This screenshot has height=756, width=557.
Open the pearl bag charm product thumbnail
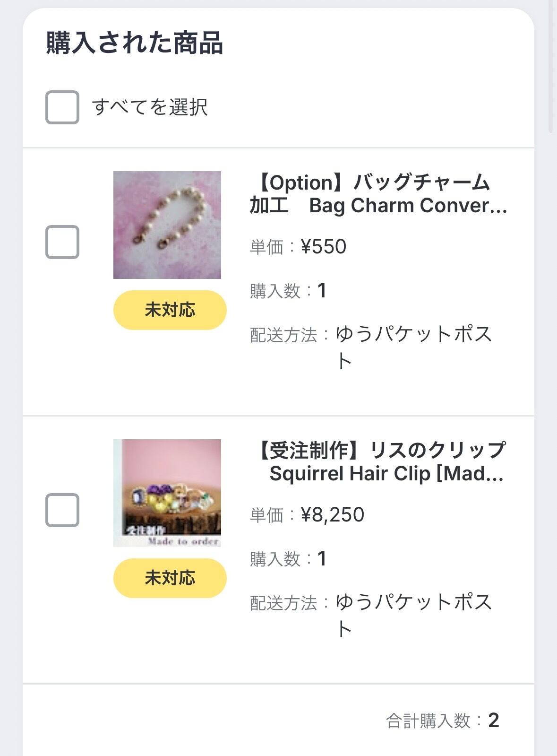pyautogui.click(x=167, y=225)
